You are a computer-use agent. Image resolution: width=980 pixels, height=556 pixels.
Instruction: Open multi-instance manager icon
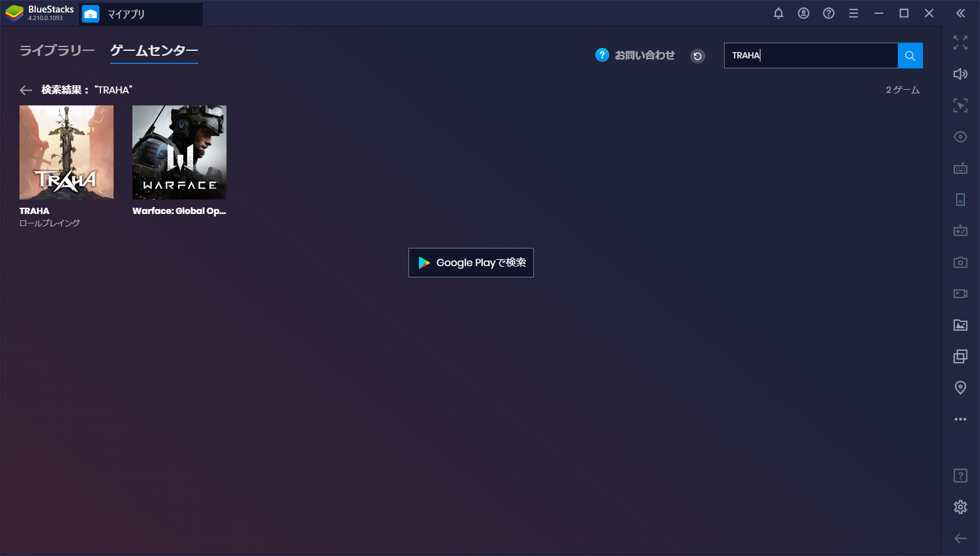coord(961,356)
